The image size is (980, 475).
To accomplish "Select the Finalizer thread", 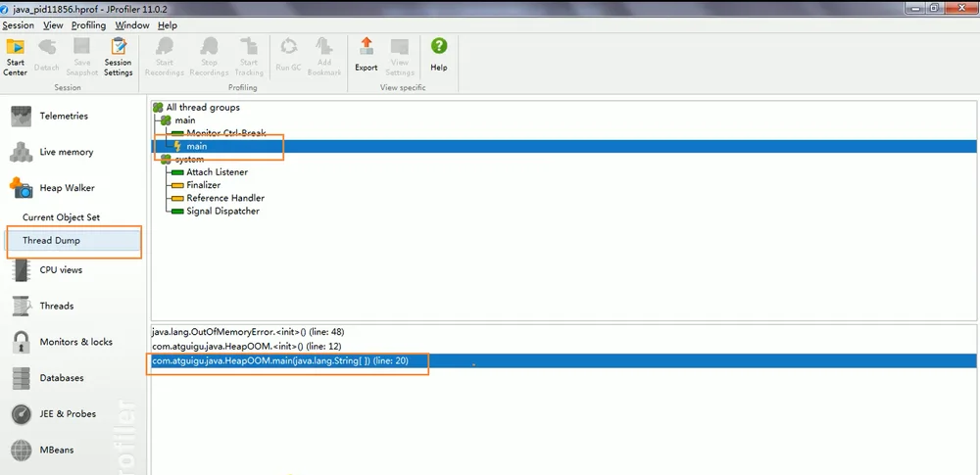I will [x=203, y=185].
